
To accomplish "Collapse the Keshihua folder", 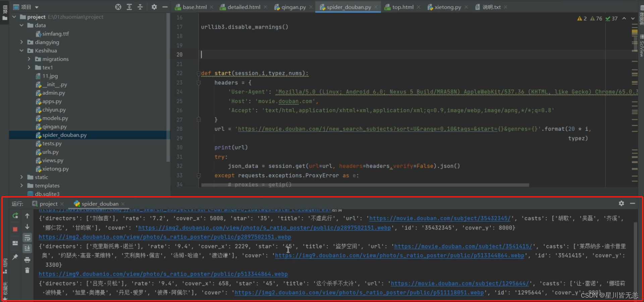I will click(x=21, y=51).
